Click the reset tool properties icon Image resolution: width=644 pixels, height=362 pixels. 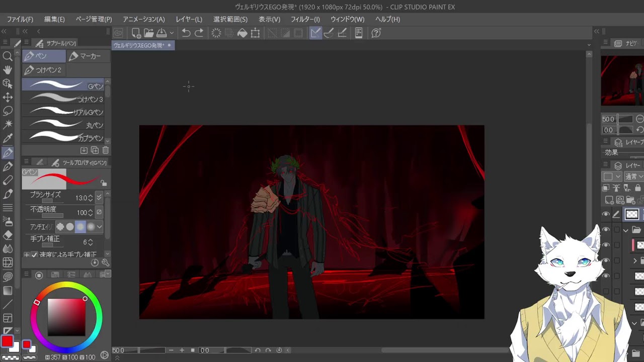point(95,262)
